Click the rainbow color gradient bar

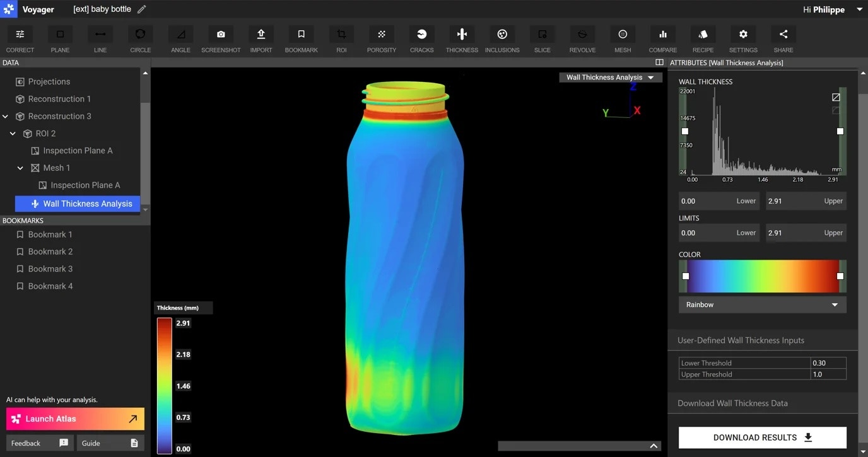click(x=763, y=276)
